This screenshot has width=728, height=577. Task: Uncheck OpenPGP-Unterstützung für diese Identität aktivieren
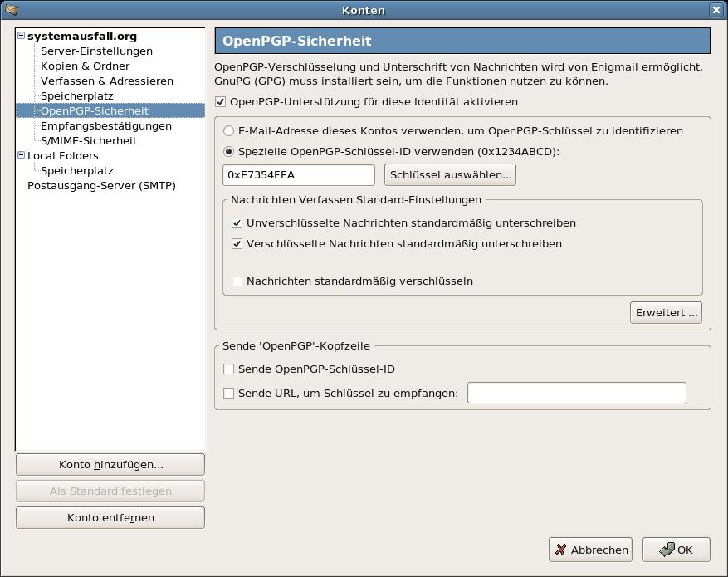click(x=221, y=101)
